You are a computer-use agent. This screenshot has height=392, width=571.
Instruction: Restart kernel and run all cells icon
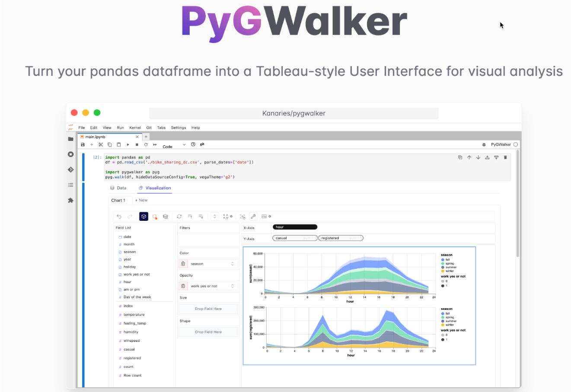(155, 145)
